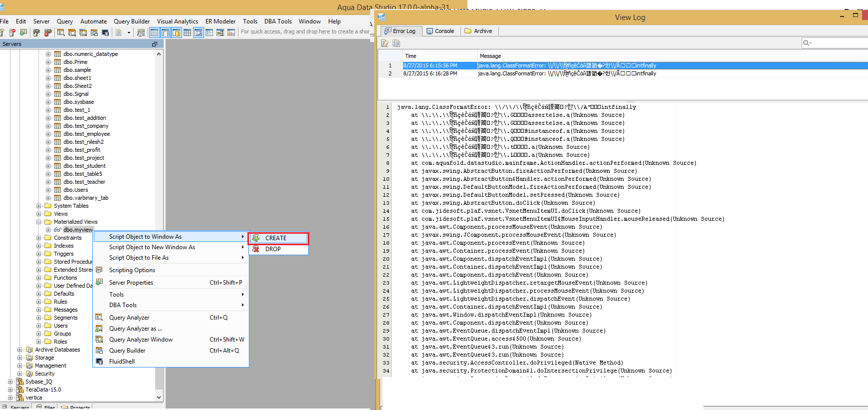Select the dbo.test_employee table
The width and height of the screenshot is (868, 410).
click(87, 134)
